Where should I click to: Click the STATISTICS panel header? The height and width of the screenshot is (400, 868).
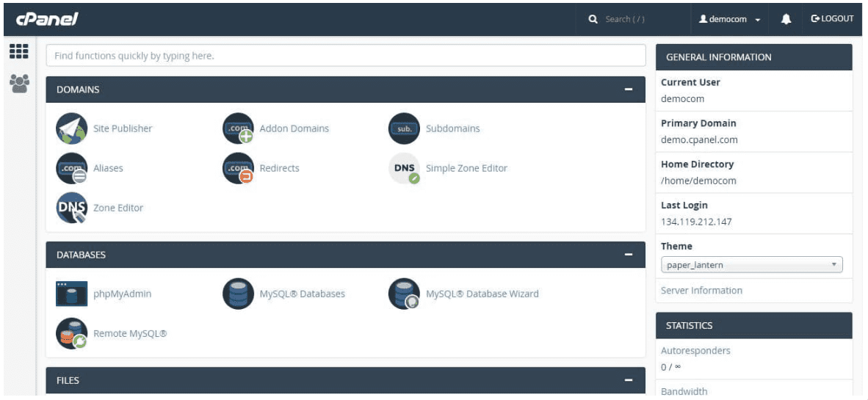[x=754, y=325]
